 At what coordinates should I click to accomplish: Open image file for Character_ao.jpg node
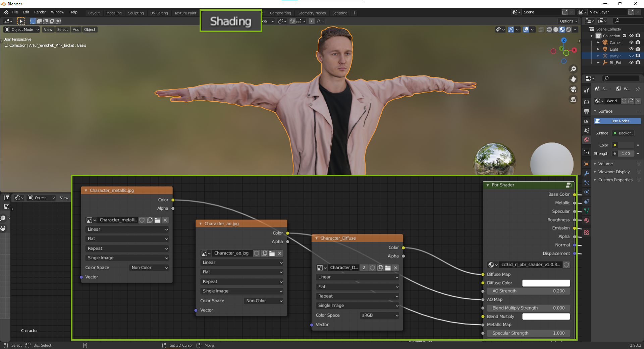click(272, 253)
